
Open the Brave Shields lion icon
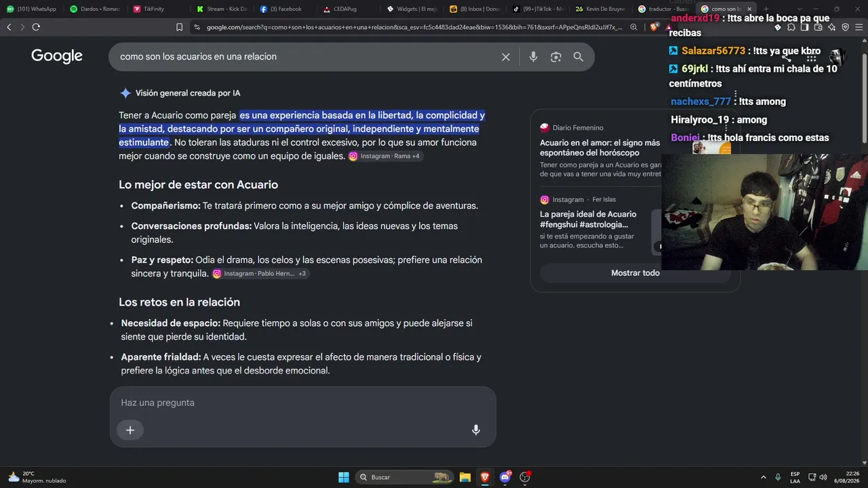pos(654,27)
